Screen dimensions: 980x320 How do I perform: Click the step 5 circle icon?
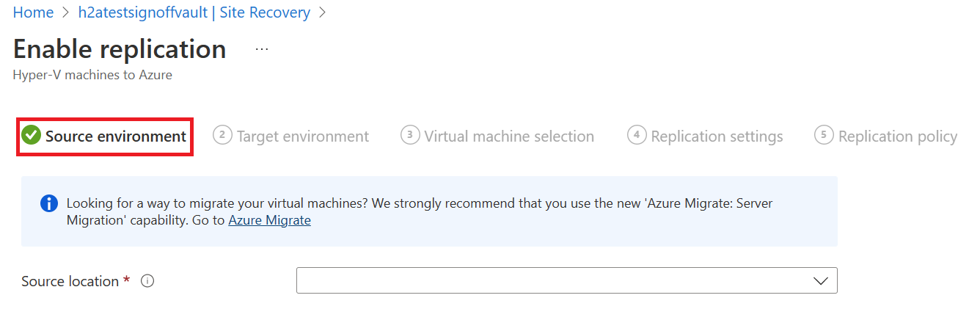point(824,135)
